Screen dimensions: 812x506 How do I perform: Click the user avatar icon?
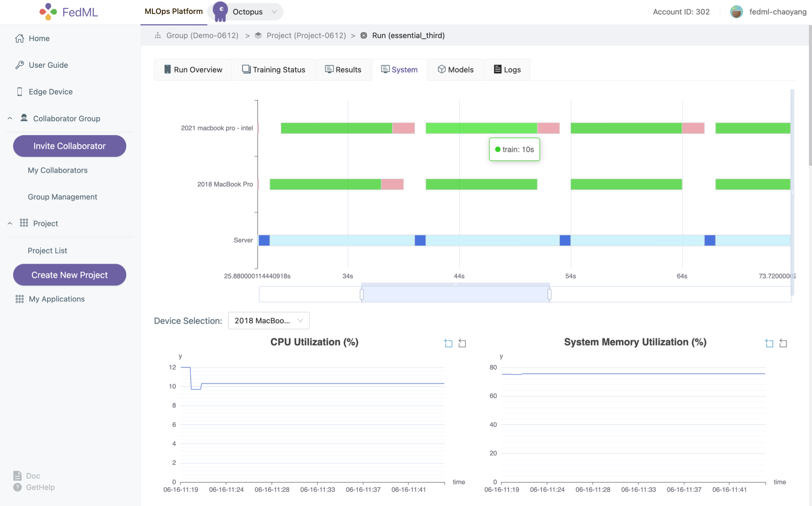(736, 12)
